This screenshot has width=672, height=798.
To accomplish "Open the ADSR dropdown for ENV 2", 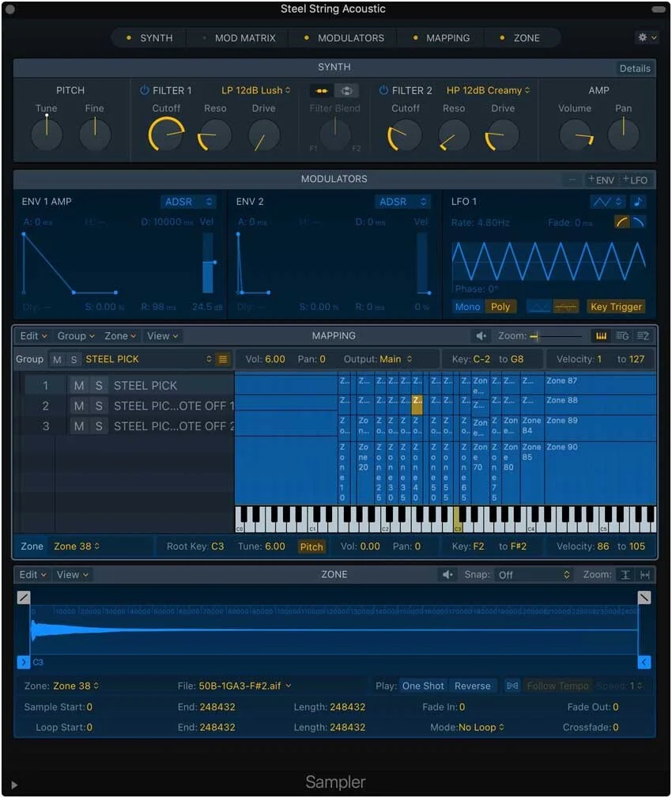I will pos(402,202).
